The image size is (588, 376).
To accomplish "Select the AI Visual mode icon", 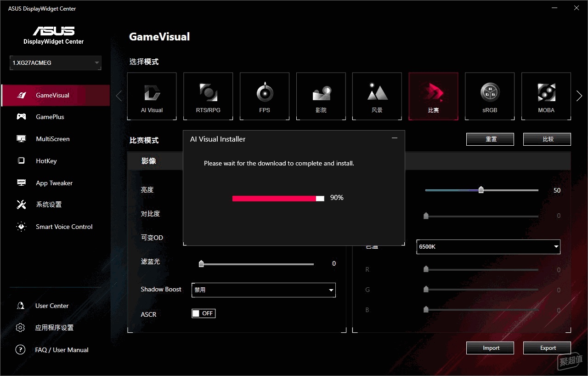I will (x=152, y=96).
